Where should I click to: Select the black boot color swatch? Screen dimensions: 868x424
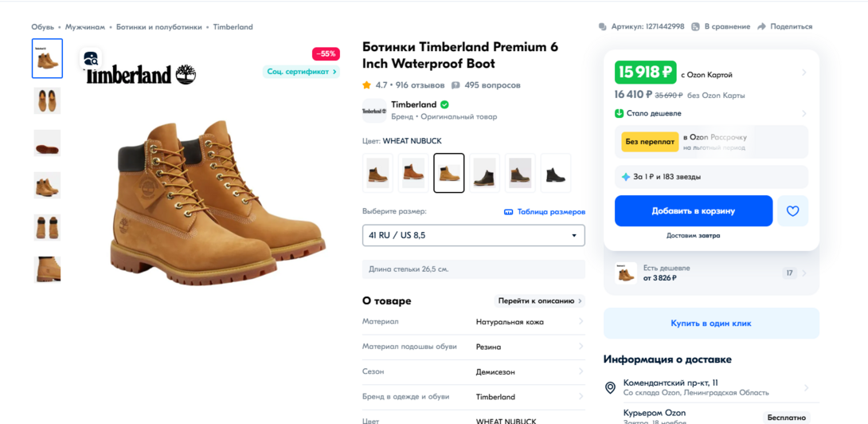click(x=555, y=173)
